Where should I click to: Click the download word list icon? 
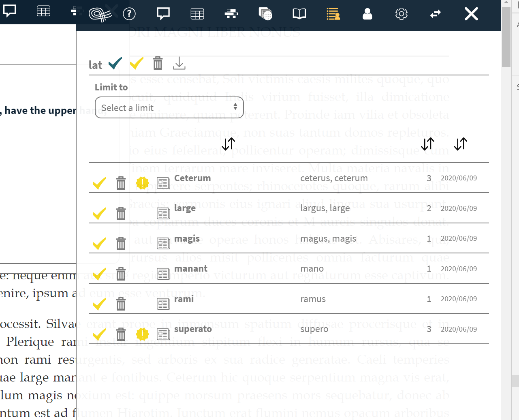[x=179, y=63]
